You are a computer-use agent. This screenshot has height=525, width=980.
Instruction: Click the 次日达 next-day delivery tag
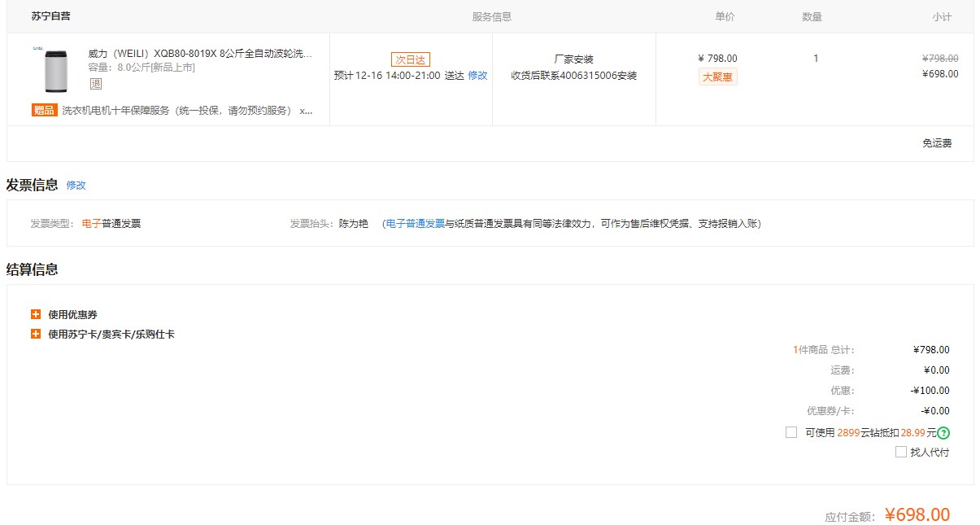(x=411, y=59)
